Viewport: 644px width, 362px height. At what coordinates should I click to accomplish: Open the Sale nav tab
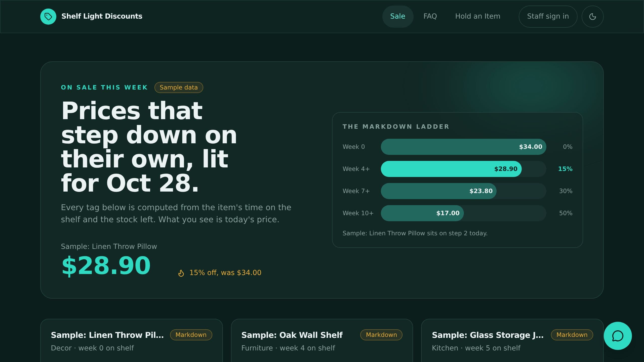[x=398, y=16]
